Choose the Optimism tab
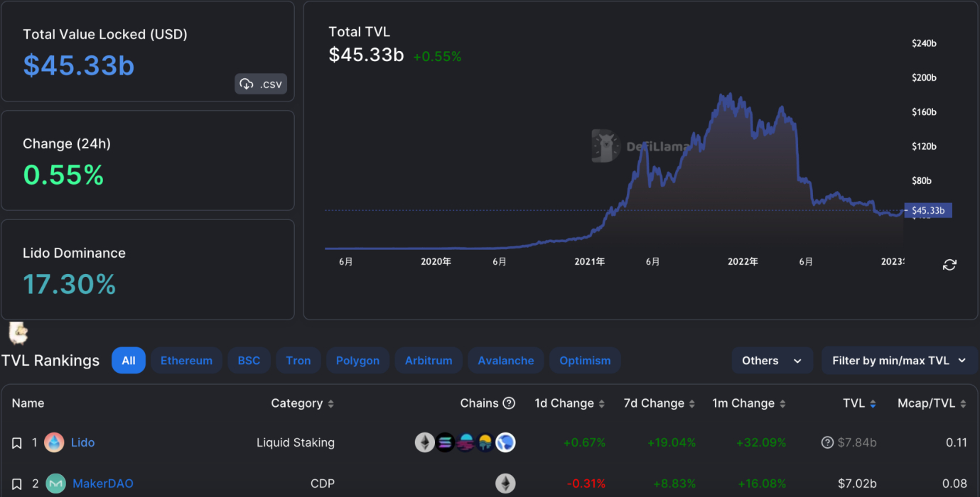The height and width of the screenshot is (497, 980). click(585, 361)
